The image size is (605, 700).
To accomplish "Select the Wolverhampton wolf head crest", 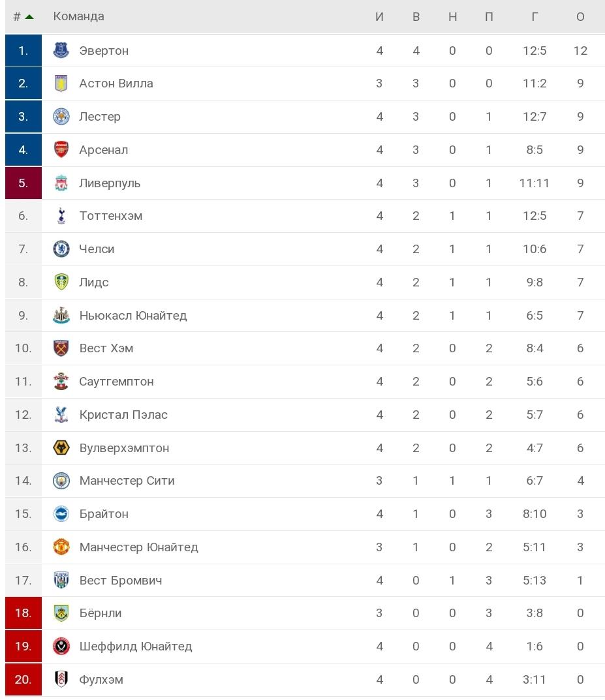I will pos(60,448).
